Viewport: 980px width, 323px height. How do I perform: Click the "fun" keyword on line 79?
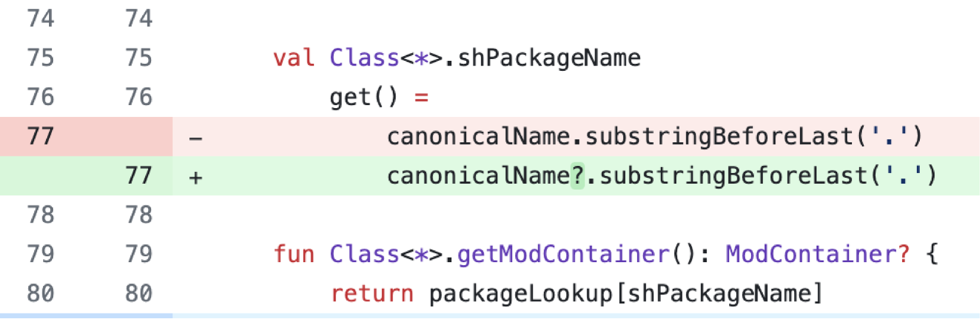(x=293, y=255)
